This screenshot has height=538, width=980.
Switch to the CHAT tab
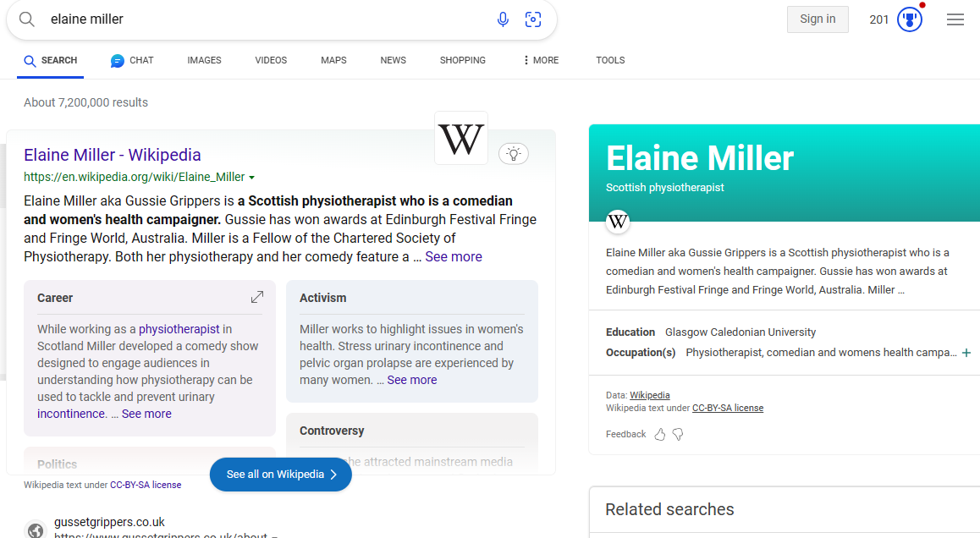tap(132, 60)
